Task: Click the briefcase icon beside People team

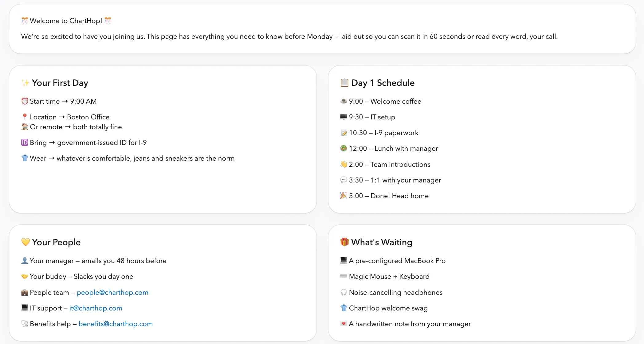Action: (x=25, y=292)
